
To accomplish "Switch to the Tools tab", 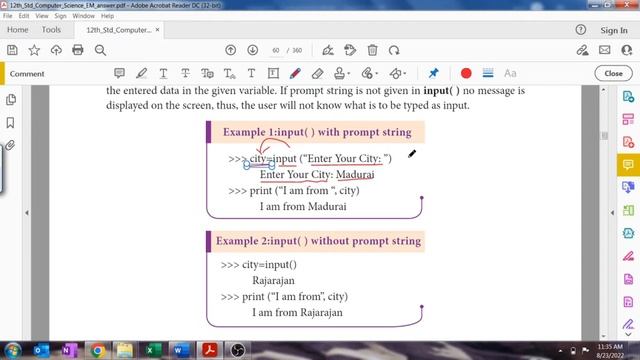I will click(51, 30).
